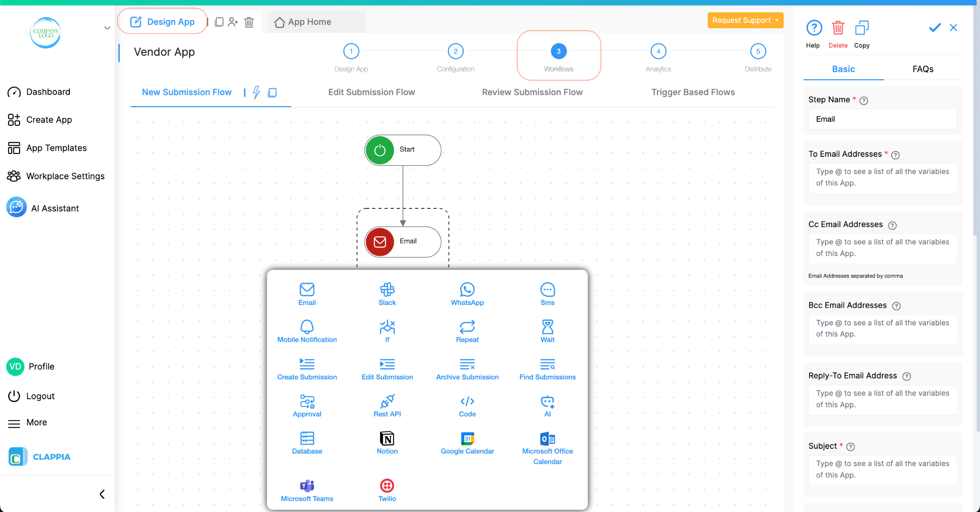Click the To Email Addresses field
This screenshot has width=980, height=512.
[x=882, y=177]
